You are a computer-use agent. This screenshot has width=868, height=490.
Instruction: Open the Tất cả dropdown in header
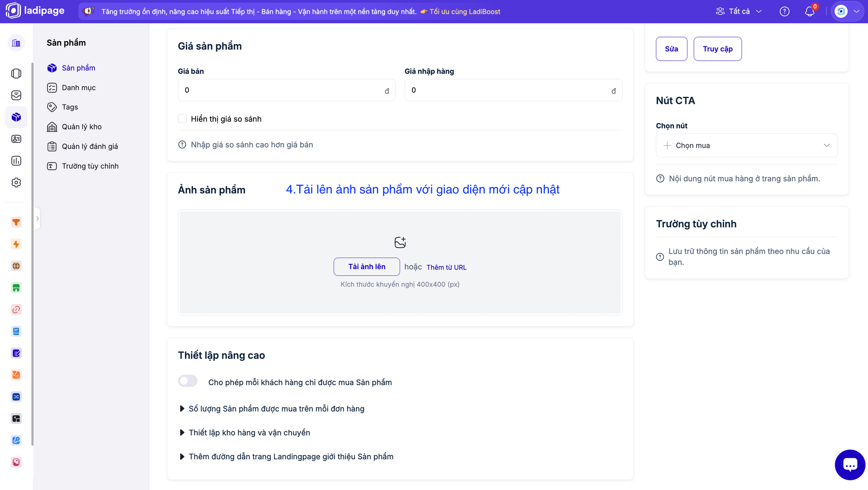click(739, 12)
